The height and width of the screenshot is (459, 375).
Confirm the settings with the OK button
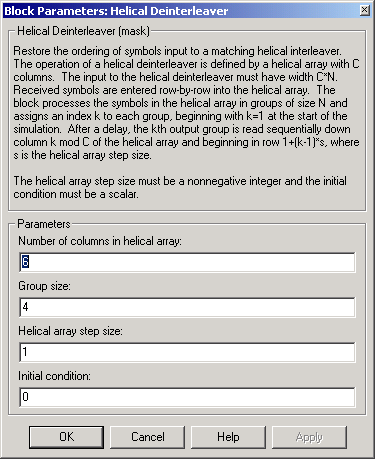coord(66,437)
